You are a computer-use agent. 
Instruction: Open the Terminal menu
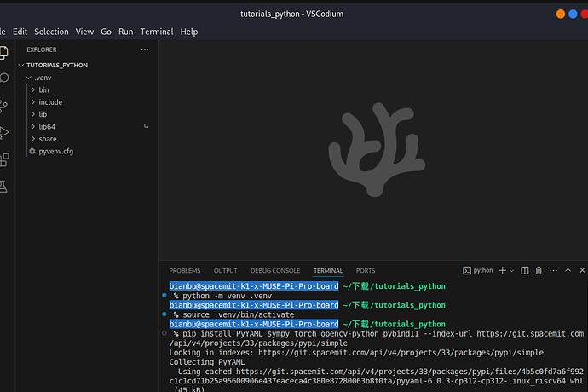tap(157, 32)
